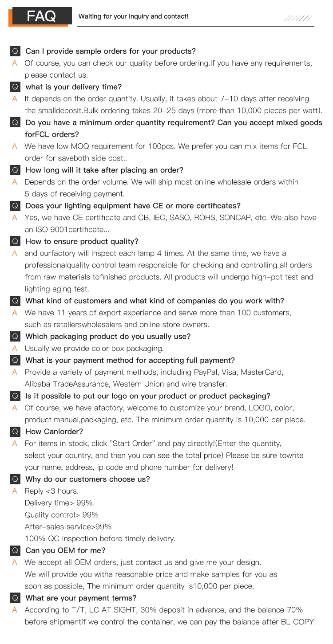Click the diagonal slashes decoration in the header
This screenshot has width=333, height=644.
tap(298, 18)
